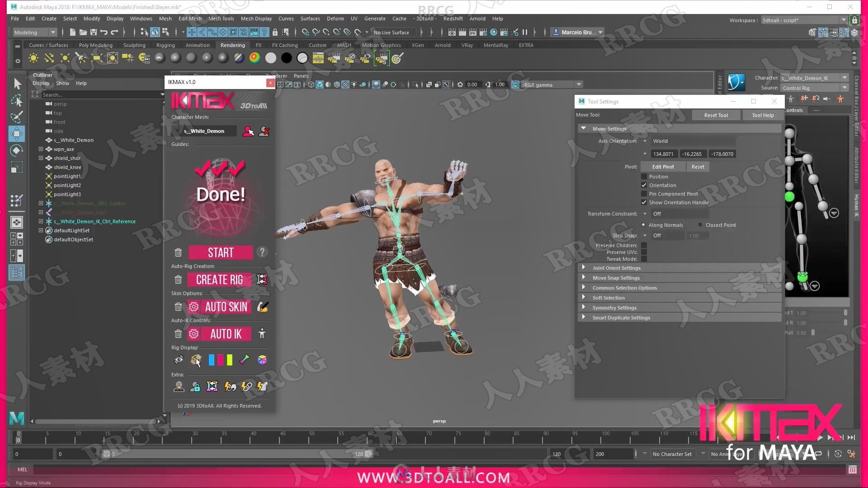Click the AUTO SKIN button
This screenshot has width=868, height=488.
[226, 307]
